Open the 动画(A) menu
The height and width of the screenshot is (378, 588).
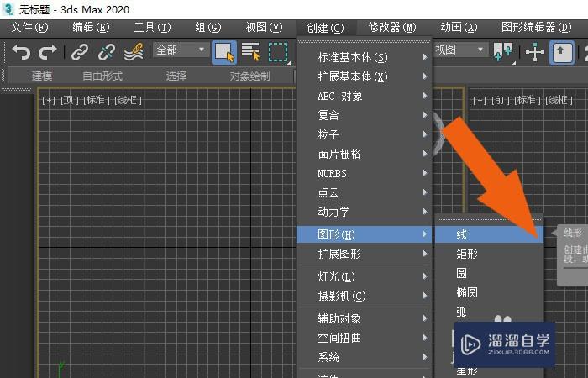[x=459, y=28]
